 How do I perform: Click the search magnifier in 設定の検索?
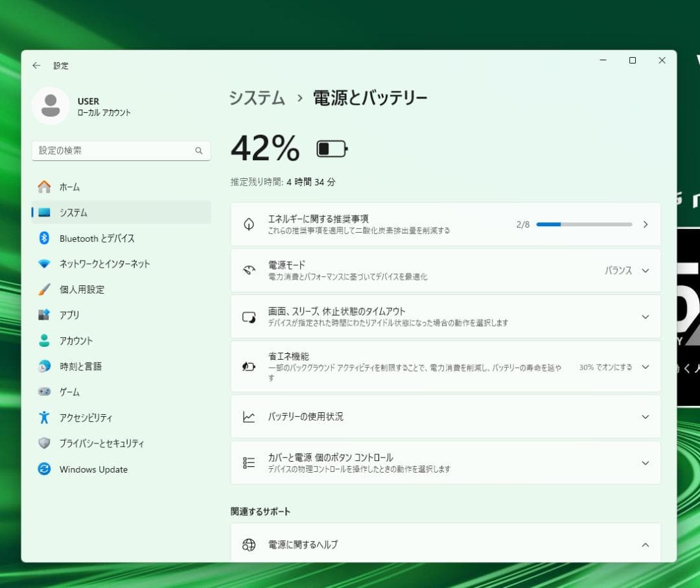click(199, 150)
